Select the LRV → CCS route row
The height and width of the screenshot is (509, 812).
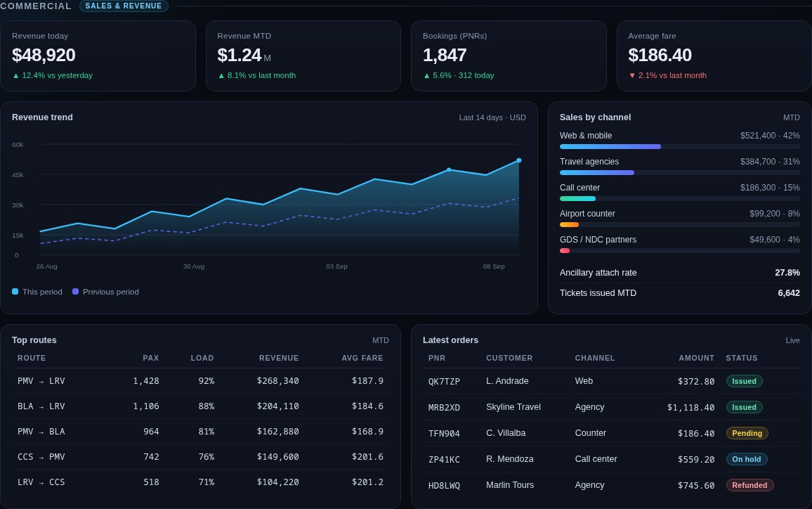200,482
